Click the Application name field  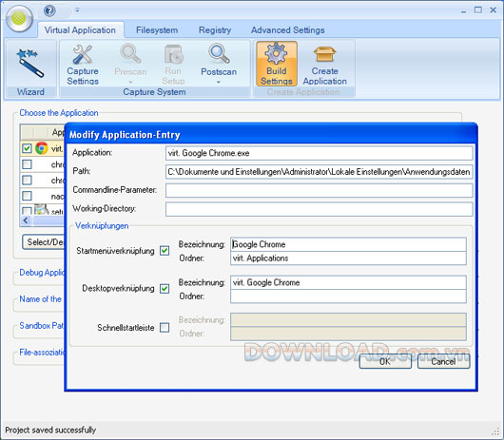(x=319, y=153)
